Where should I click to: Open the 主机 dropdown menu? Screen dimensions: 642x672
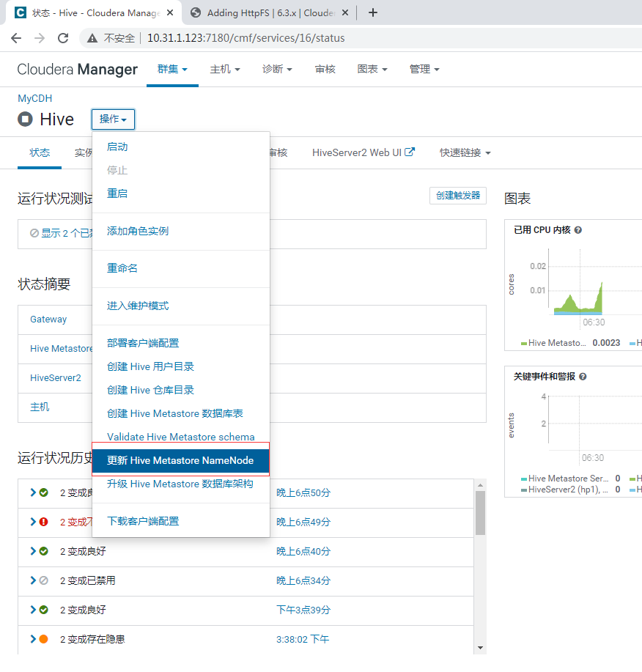pyautogui.click(x=225, y=69)
